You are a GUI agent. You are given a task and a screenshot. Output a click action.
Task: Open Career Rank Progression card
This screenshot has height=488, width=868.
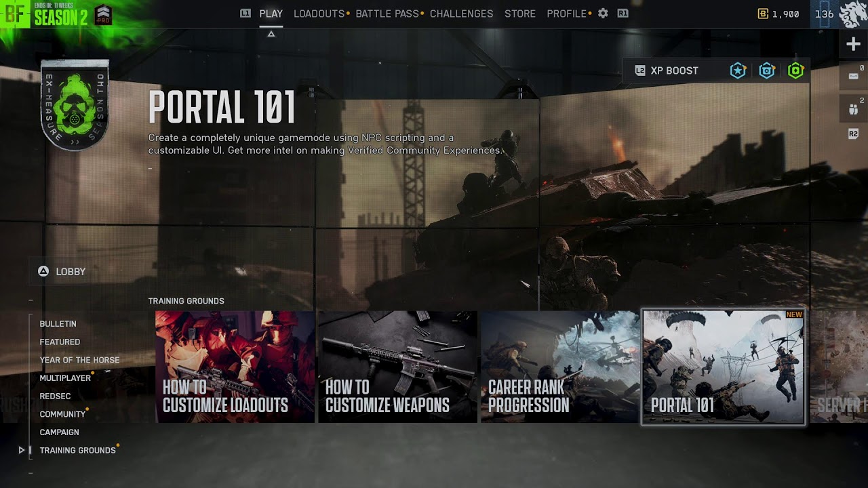560,367
